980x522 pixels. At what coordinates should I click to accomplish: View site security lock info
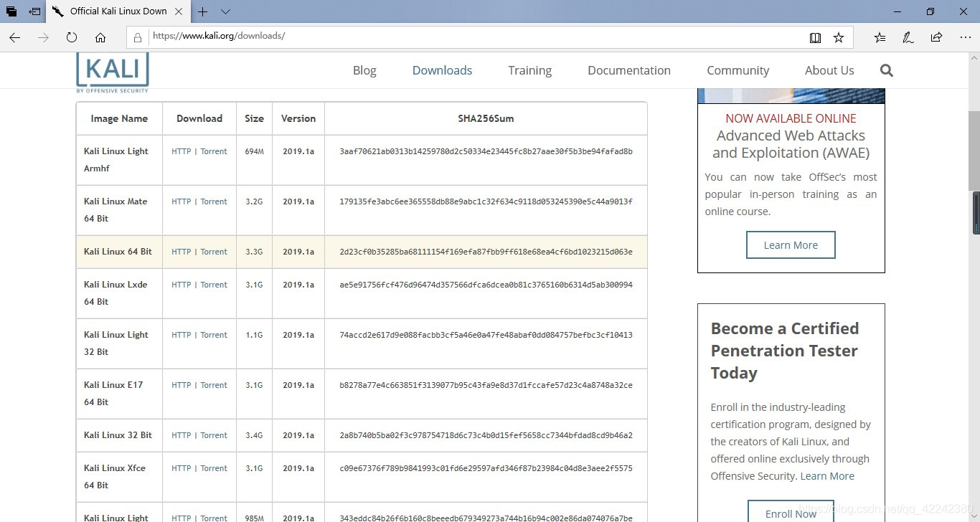coord(138,37)
